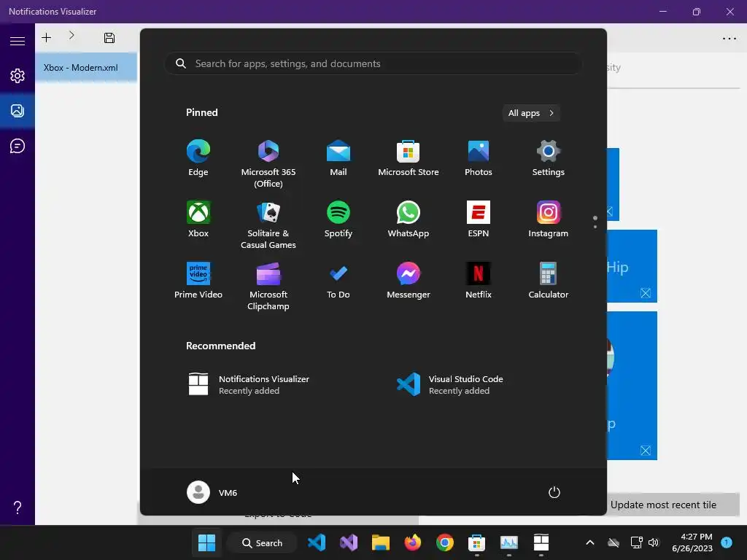Launch the To Do app
The image size is (747, 560).
click(x=338, y=281)
